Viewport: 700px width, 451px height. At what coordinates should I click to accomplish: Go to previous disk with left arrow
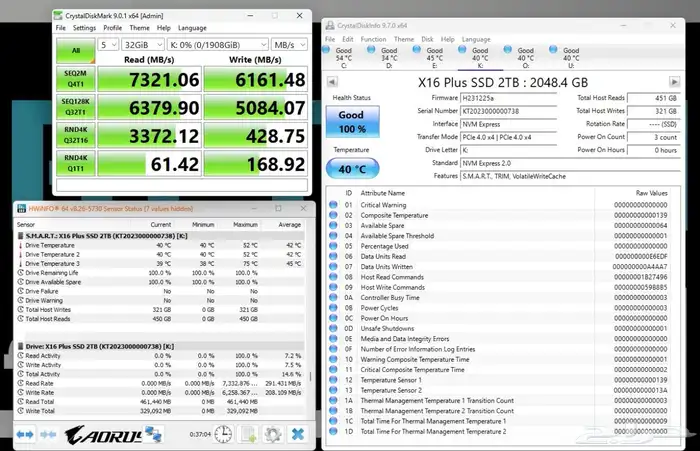[332, 82]
